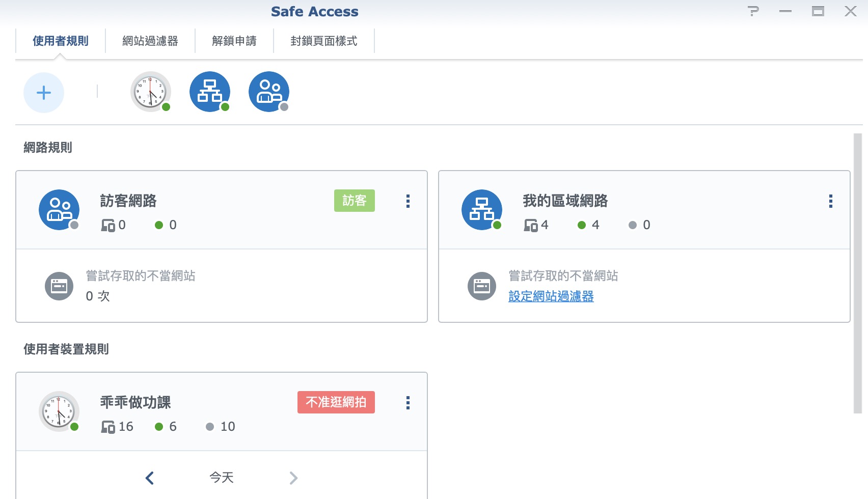
Task: Open the 乖乖做功課 three-dot menu
Action: pyautogui.click(x=408, y=403)
